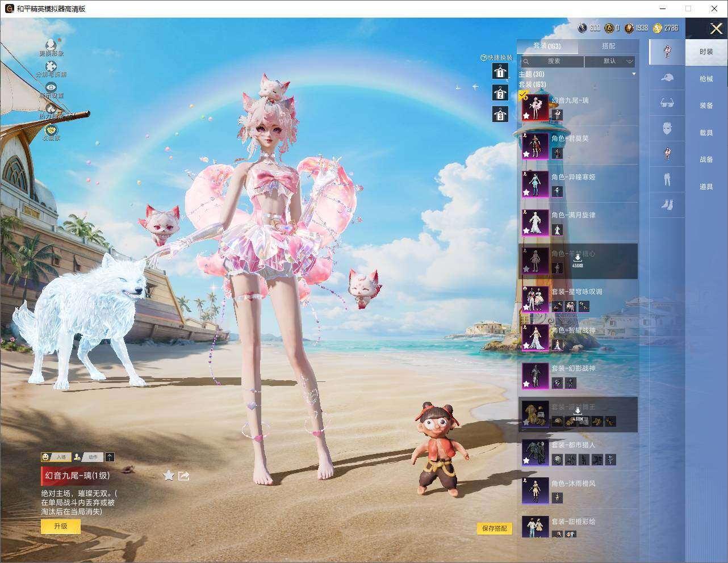The height and width of the screenshot is (563, 728).
Task: Select the 角色-智耀战神 outfit thumbnail
Action: click(535, 337)
